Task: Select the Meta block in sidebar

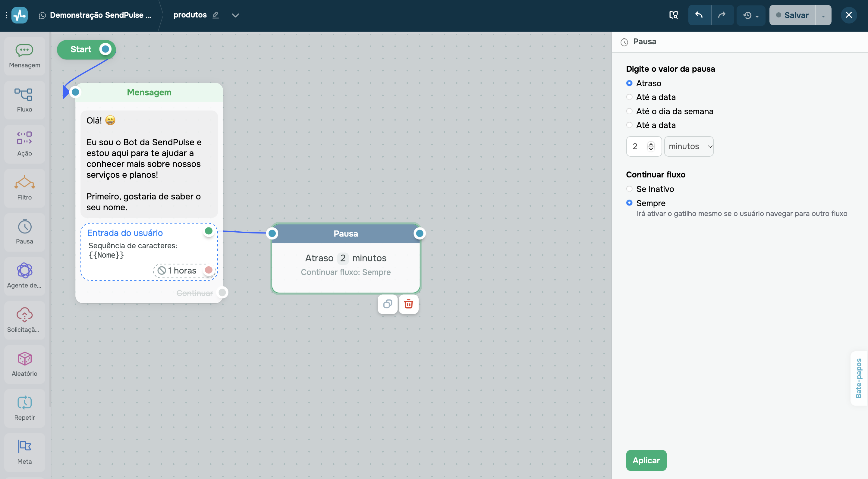Action: click(25, 452)
